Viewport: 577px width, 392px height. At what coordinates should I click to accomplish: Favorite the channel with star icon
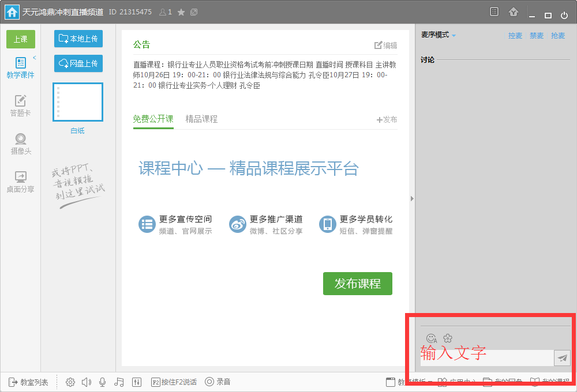click(x=181, y=12)
